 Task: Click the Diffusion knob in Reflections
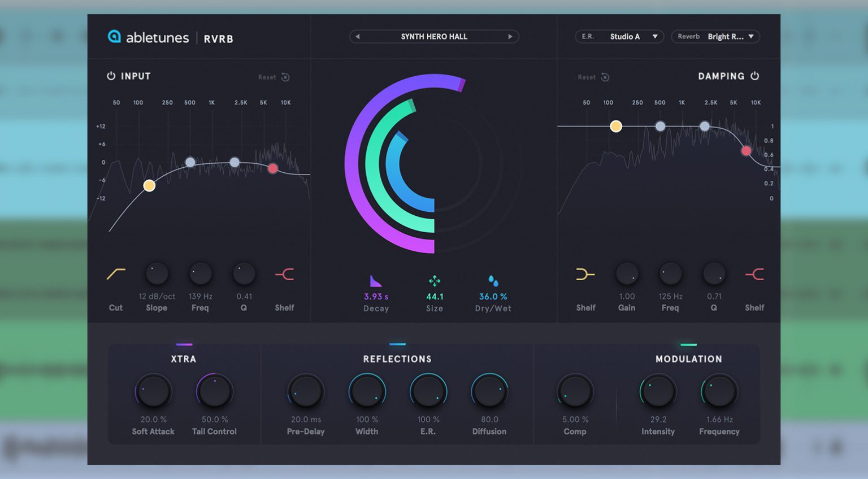pyautogui.click(x=489, y=390)
